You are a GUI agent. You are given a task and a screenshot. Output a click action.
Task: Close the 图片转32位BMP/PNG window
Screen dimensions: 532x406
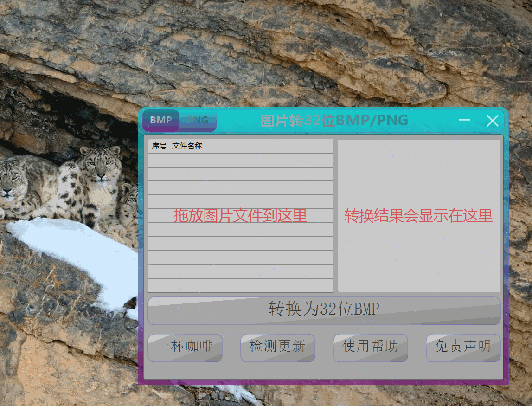pos(492,121)
